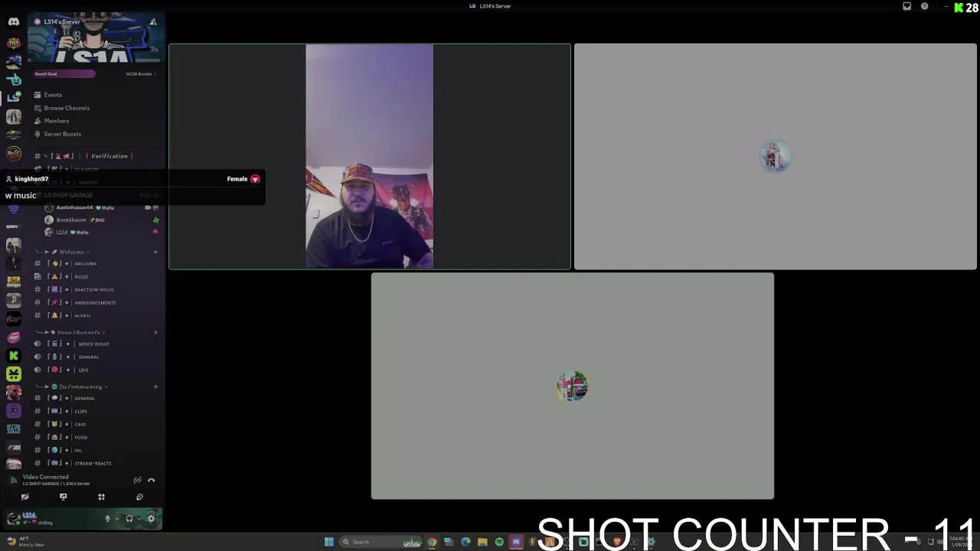Open Browse Channels
Screen dimensions: 980x551
coord(94,108)
